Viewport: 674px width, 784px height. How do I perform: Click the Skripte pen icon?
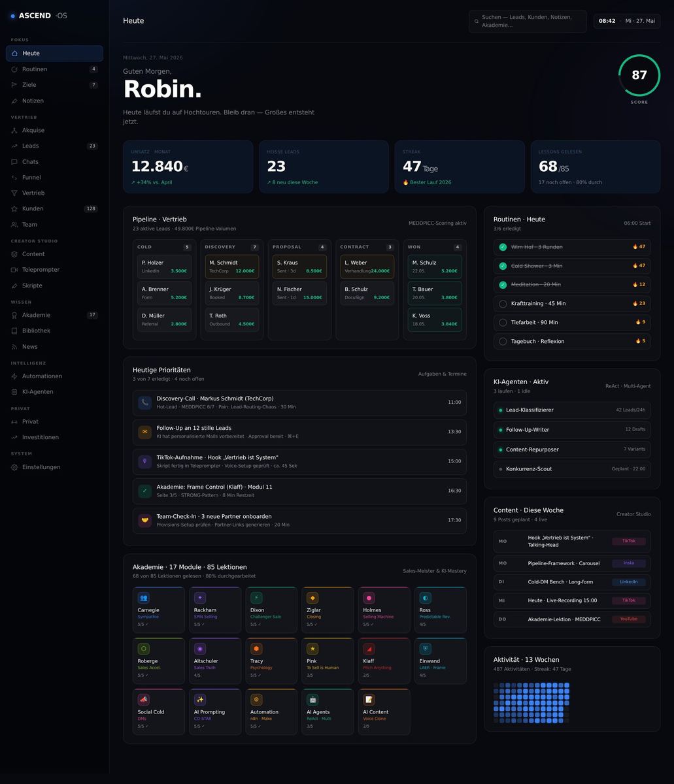click(14, 286)
